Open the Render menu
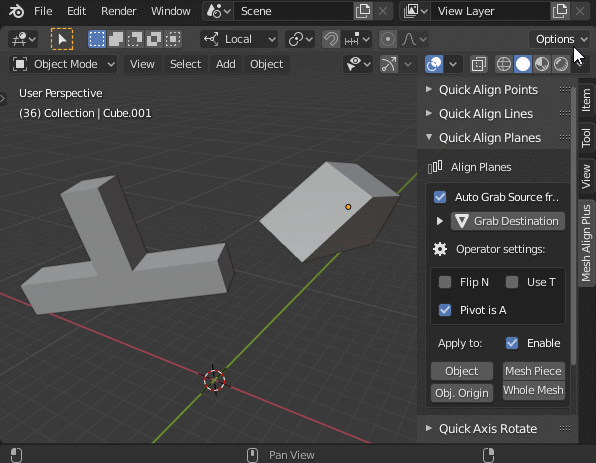This screenshot has width=596, height=463. tap(118, 11)
